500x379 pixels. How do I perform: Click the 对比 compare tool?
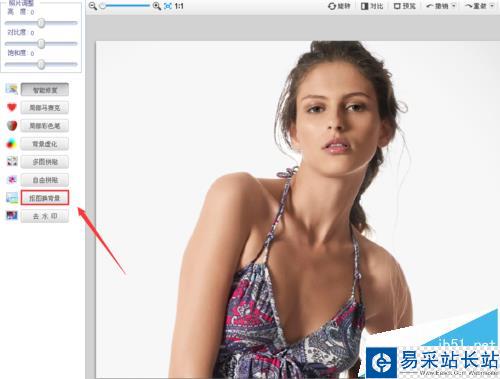[x=372, y=6]
